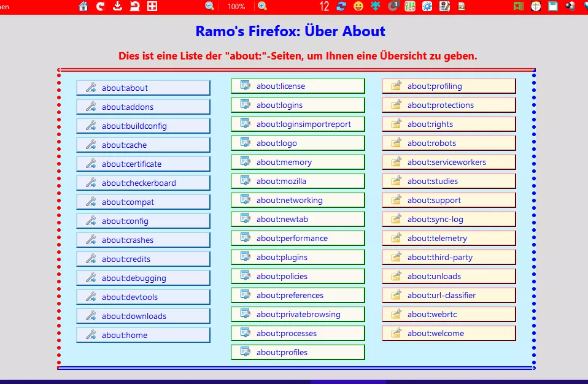Go to about:preferences page

pos(298,295)
